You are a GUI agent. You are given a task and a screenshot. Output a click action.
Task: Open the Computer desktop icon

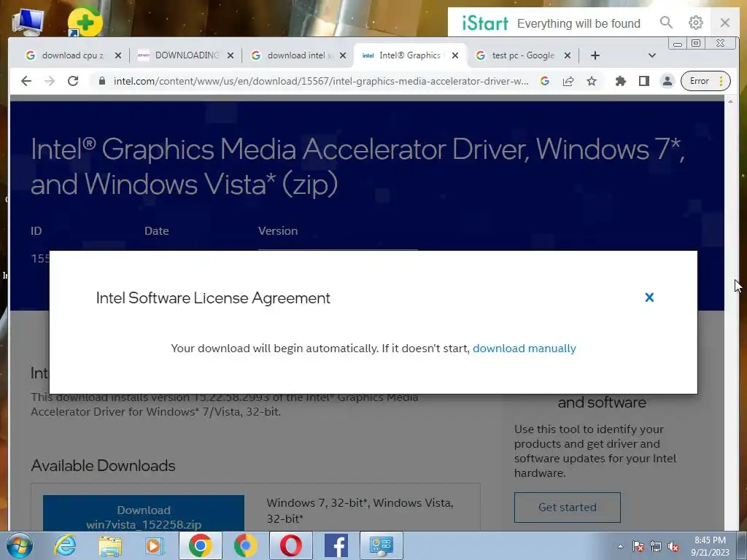[x=28, y=22]
